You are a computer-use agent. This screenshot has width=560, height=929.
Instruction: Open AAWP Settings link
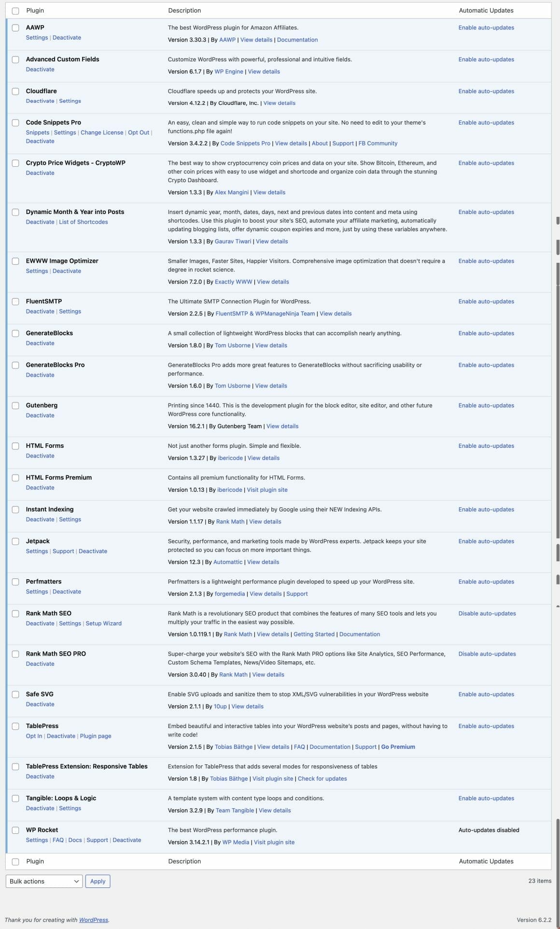(37, 38)
